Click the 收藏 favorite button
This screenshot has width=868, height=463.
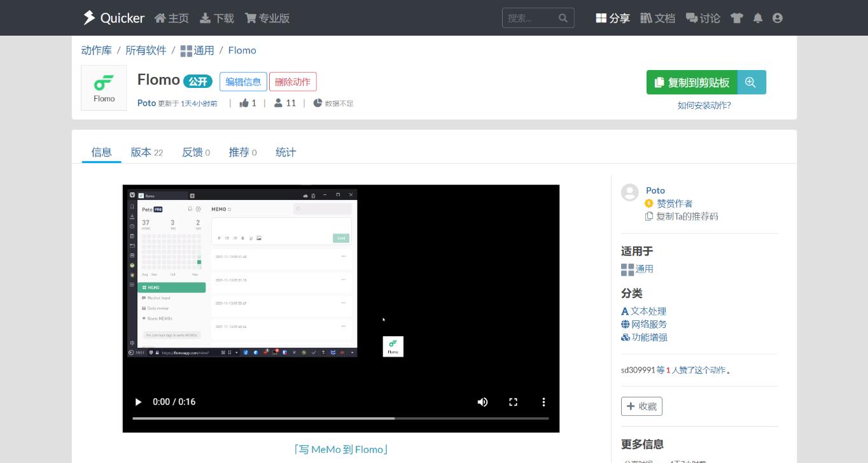[x=641, y=406]
